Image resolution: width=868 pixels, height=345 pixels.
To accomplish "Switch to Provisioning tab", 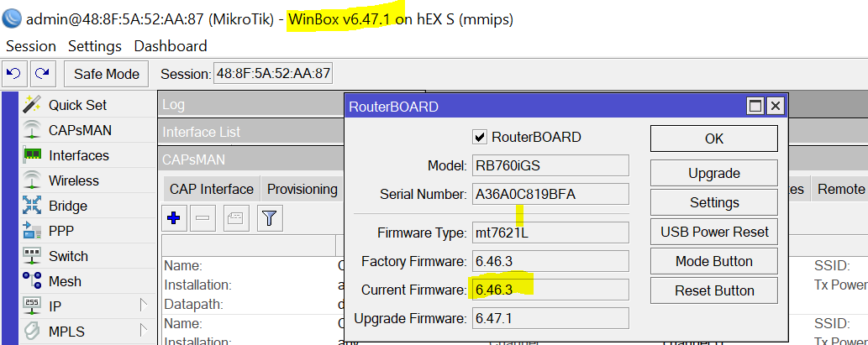I will point(302,189).
